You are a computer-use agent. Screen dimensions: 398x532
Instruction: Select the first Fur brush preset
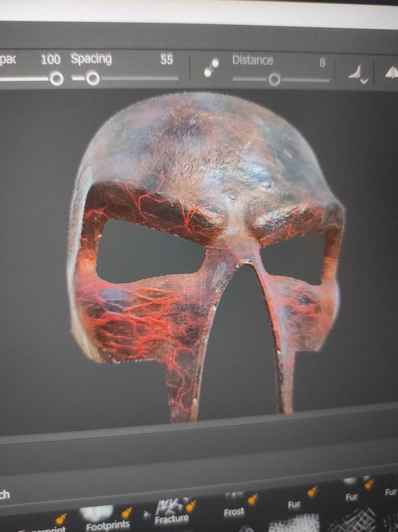(294, 505)
